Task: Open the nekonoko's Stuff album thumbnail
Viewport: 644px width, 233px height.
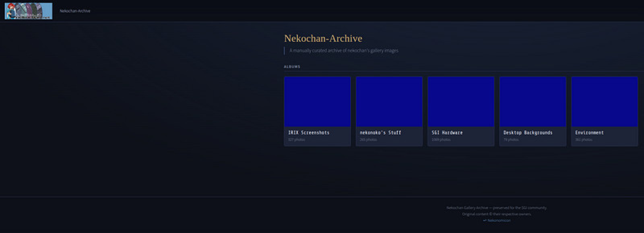Action: [x=389, y=101]
